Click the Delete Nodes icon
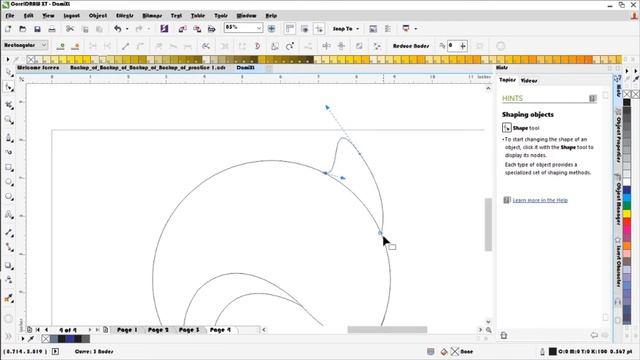This screenshot has height=360, width=640. tap(75, 46)
